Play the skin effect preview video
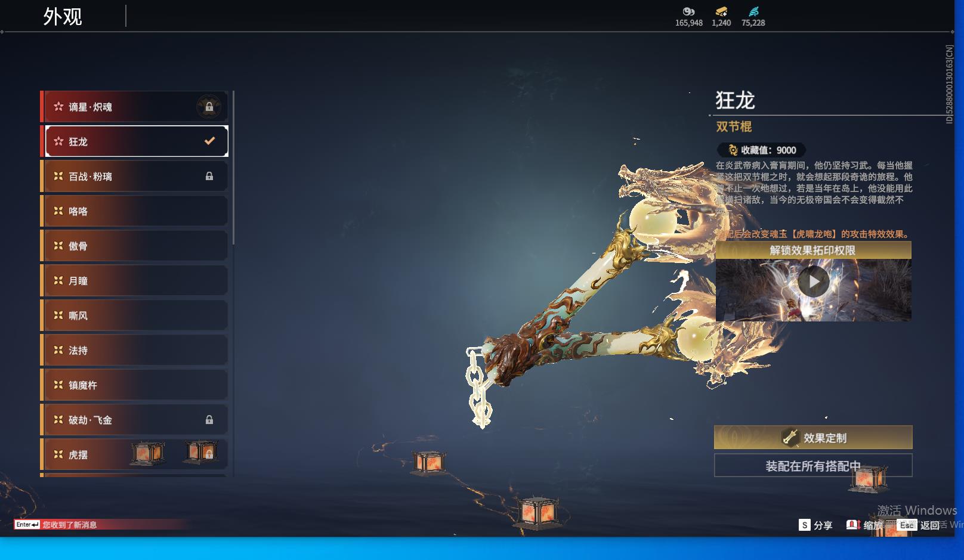 pyautogui.click(x=814, y=281)
